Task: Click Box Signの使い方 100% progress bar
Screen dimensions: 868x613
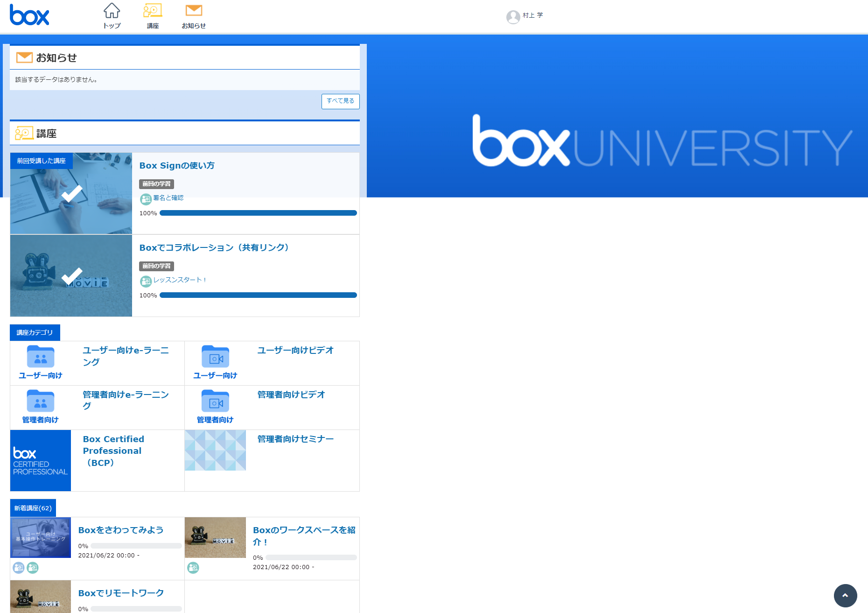Action: coord(258,213)
